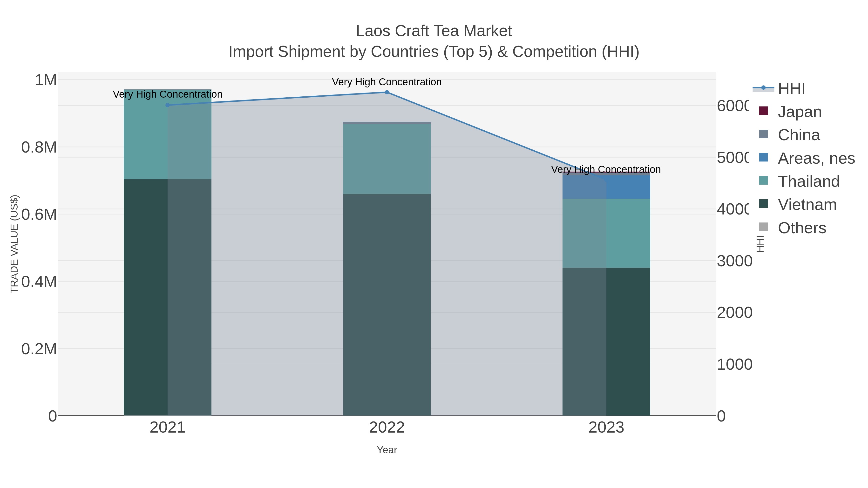Screen dimensions: 868x488
Task: Click the 0.2M tick label
Action: tap(39, 349)
